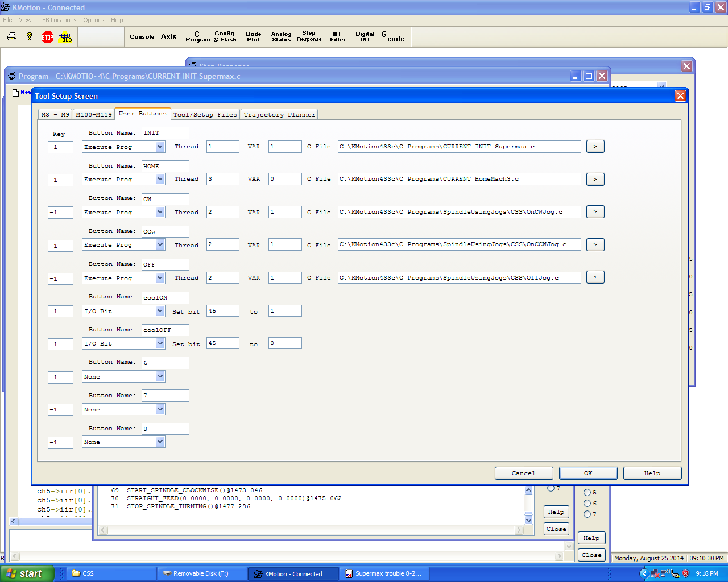Switch to the M100-M119 tab
728x582 pixels.
[x=94, y=115]
